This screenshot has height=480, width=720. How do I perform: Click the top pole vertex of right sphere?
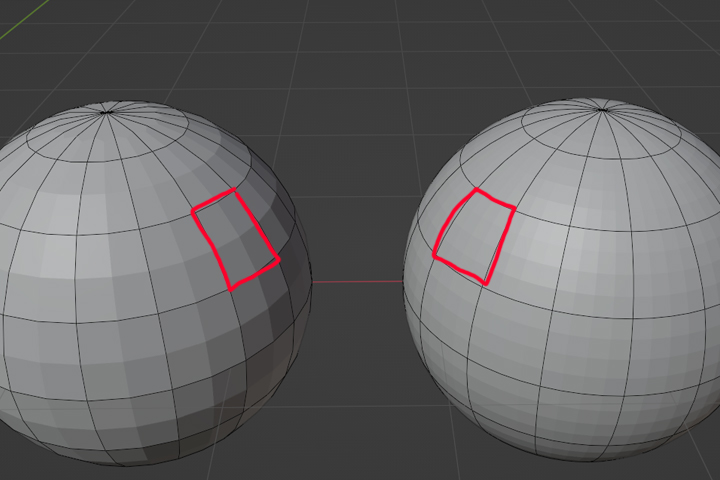tap(602, 110)
